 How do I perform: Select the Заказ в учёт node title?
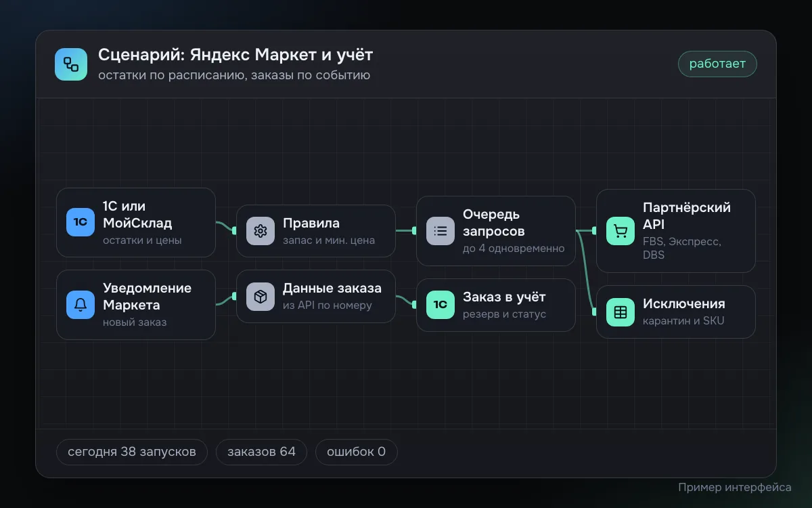pos(504,297)
